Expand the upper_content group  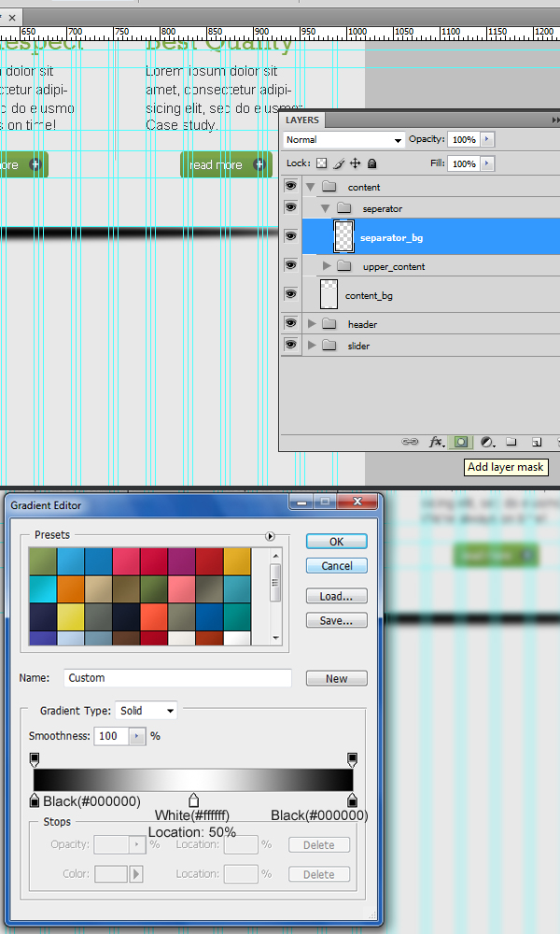coord(327,265)
